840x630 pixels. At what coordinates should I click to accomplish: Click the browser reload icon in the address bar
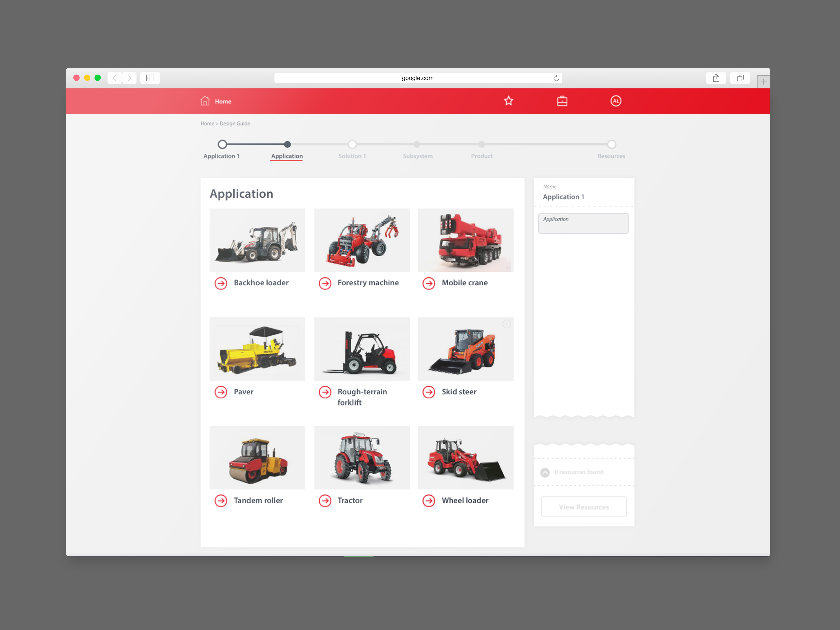[556, 78]
